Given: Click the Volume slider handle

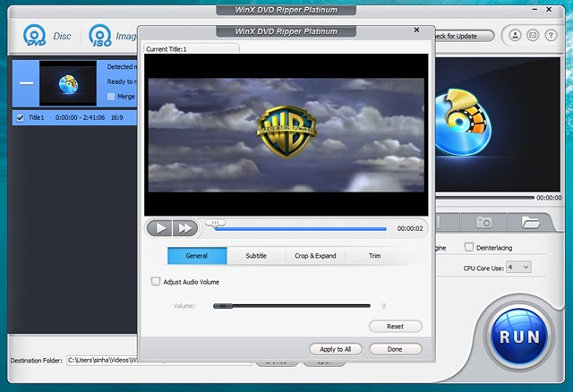Looking at the screenshot, I should (x=223, y=306).
